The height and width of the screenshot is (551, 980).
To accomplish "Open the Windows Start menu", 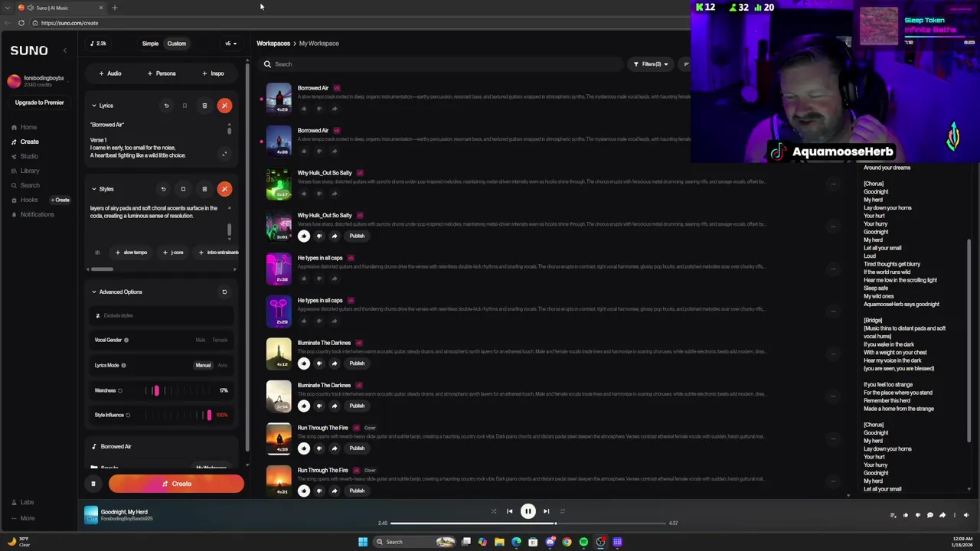I will click(363, 542).
